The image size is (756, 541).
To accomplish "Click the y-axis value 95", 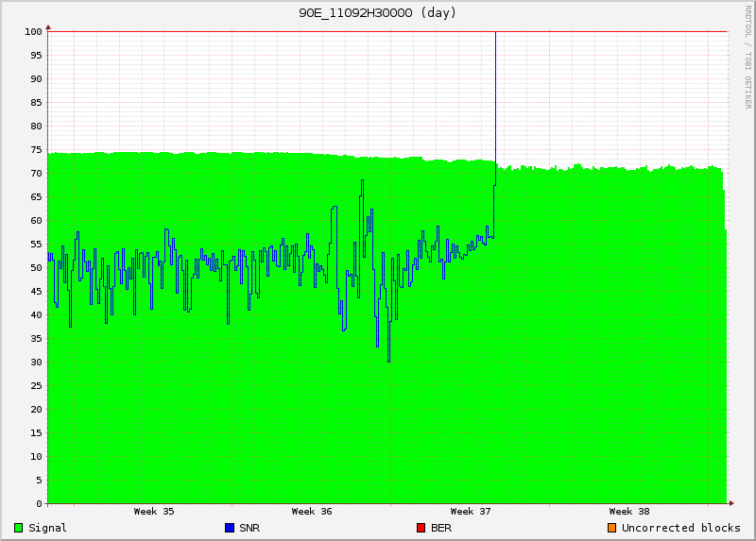I will [x=36, y=56].
